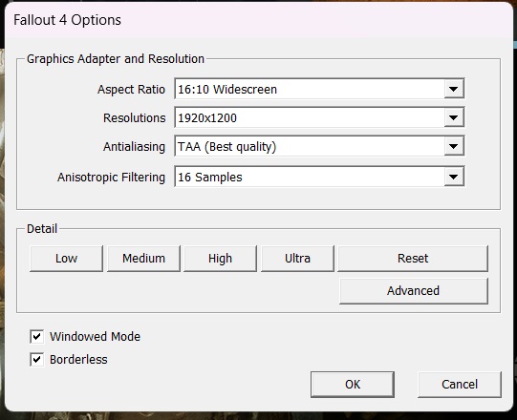Expand the Anisotropic Filtering dropdown arrow

pos(454,177)
